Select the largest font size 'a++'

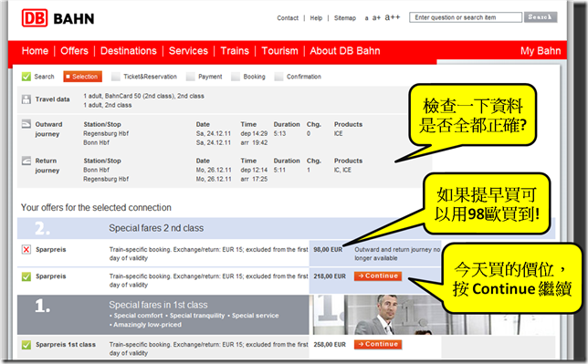click(393, 17)
